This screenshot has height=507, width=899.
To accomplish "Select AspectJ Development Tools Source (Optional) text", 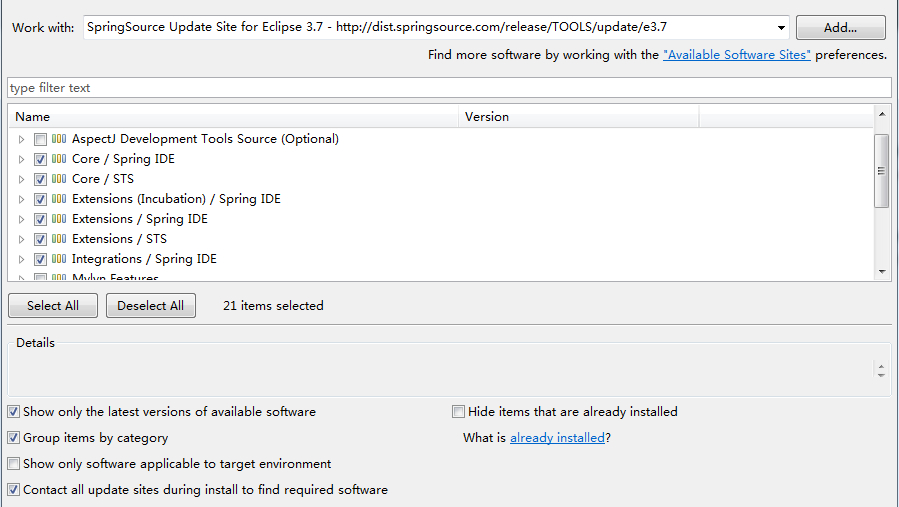I will [x=205, y=139].
